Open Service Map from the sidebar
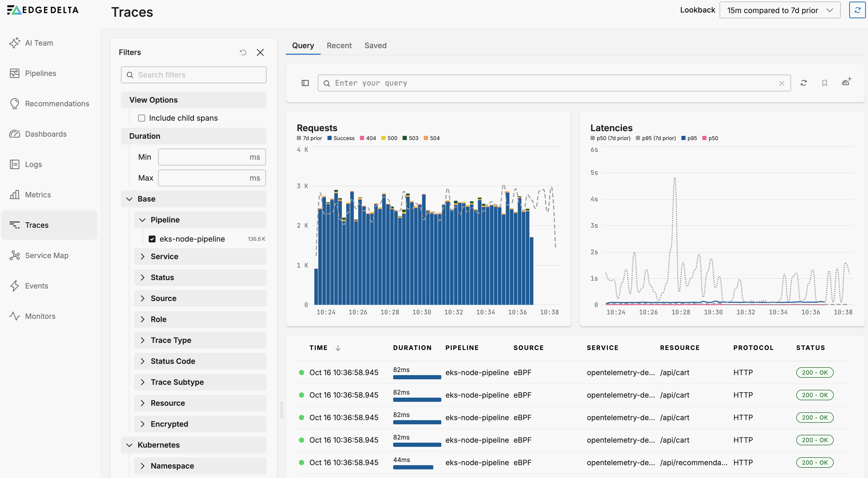The height and width of the screenshot is (478, 868). [x=47, y=255]
